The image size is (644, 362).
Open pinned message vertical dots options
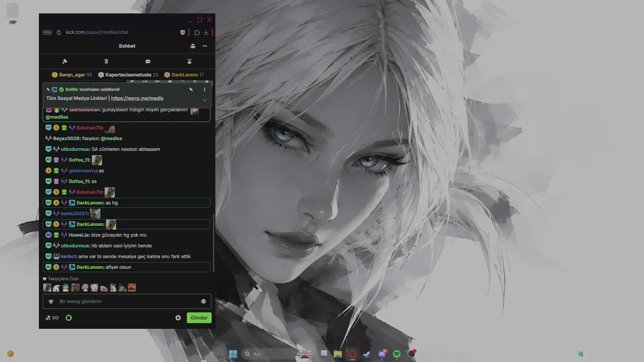pyautogui.click(x=204, y=89)
